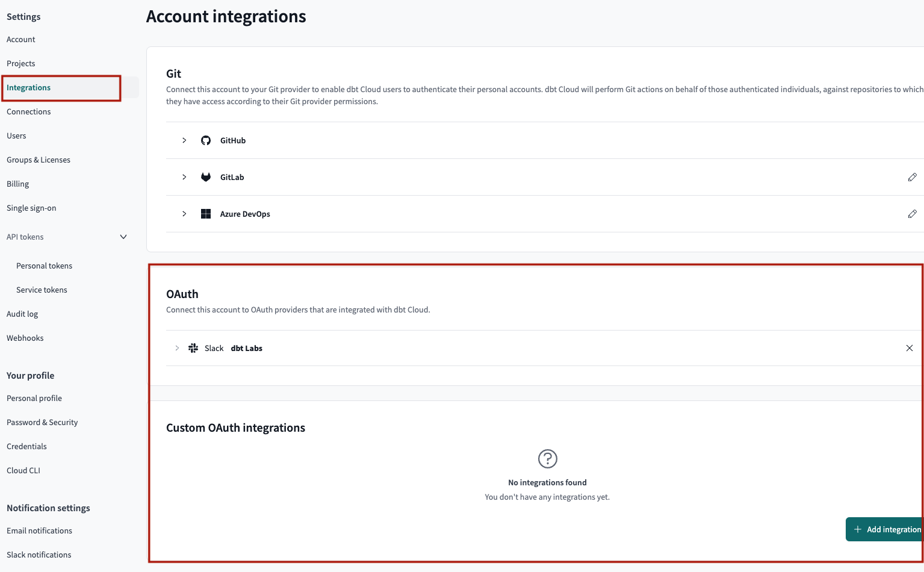Click the edit pencil icon for Azure DevOps
924x572 pixels.
(x=913, y=213)
